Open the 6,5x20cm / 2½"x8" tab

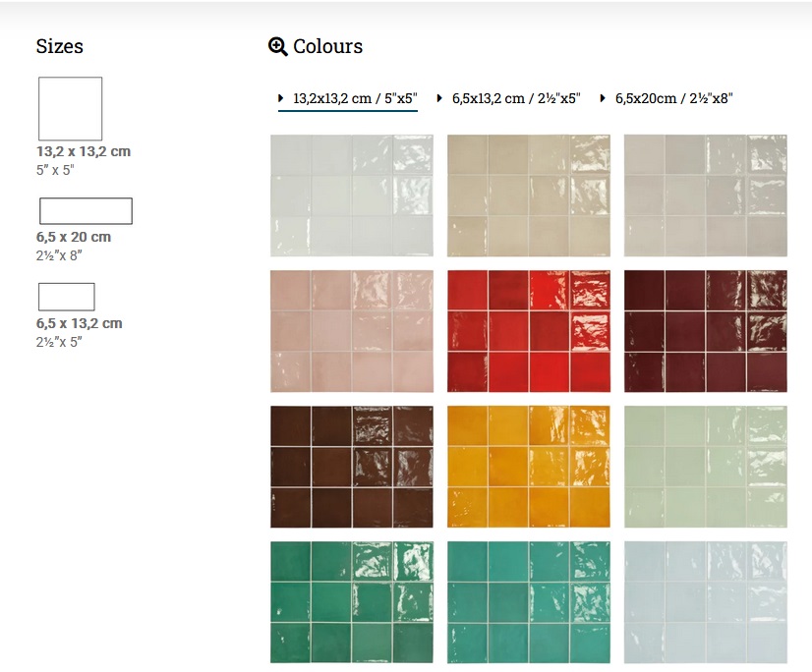coord(674,99)
